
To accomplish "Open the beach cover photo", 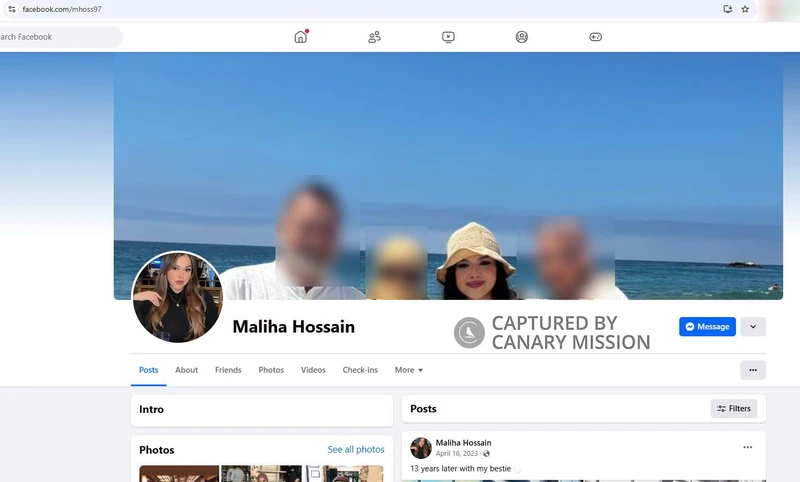I will [448, 175].
